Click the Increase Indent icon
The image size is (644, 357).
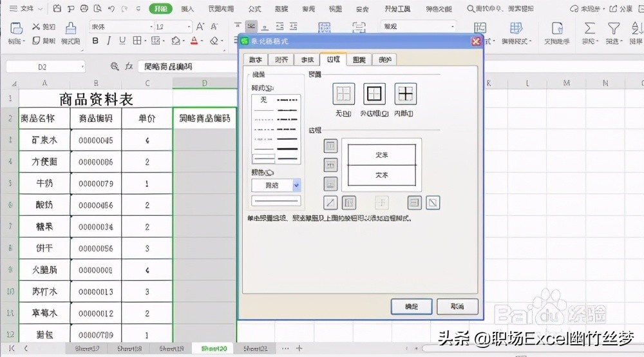click(x=294, y=26)
